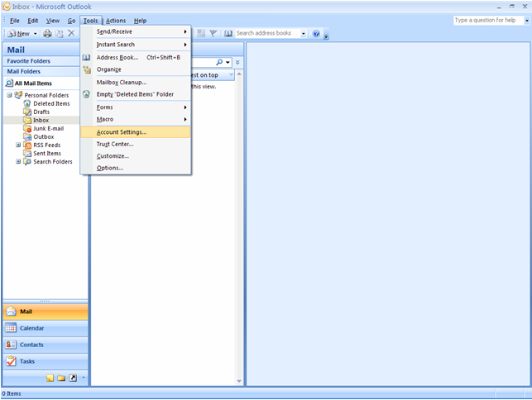Click the blue Help question mark icon

pyautogui.click(x=316, y=34)
